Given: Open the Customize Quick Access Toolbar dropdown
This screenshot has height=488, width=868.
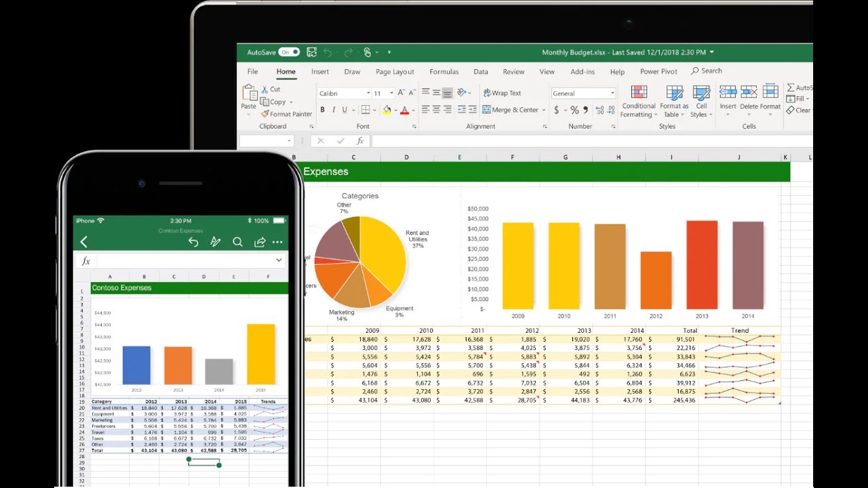Looking at the screenshot, I should pyautogui.click(x=389, y=52).
